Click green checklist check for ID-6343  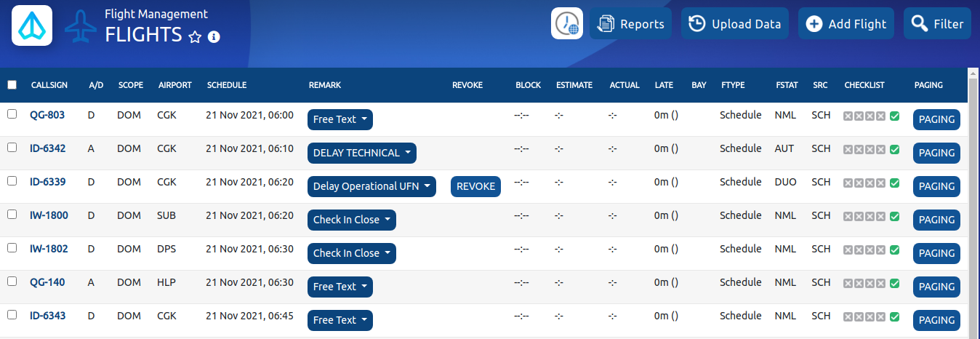[894, 317]
